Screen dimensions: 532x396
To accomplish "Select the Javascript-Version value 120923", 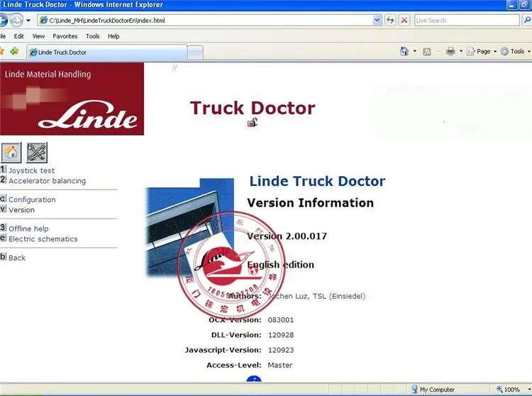I will point(281,350).
